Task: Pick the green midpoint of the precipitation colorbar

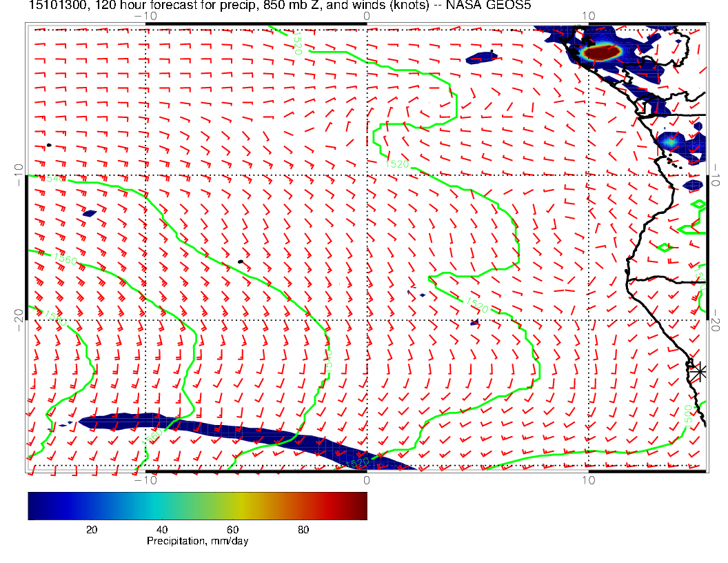Action: pyautogui.click(x=197, y=505)
